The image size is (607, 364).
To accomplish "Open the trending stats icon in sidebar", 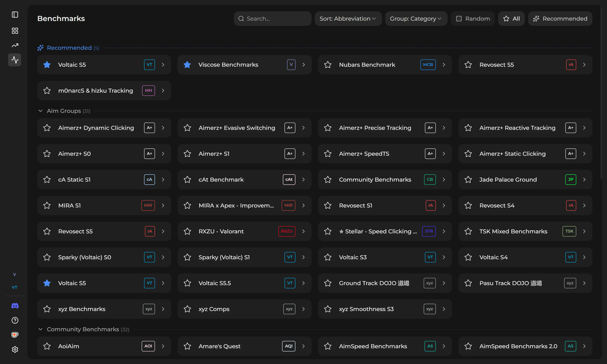I will pyautogui.click(x=15, y=45).
